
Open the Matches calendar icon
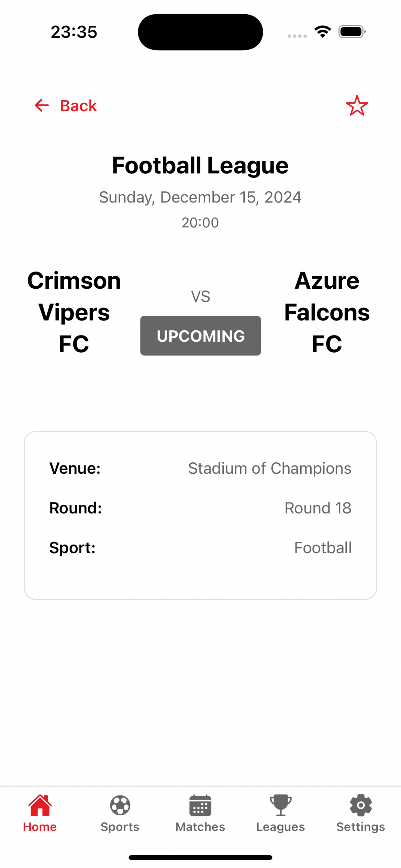point(200,805)
